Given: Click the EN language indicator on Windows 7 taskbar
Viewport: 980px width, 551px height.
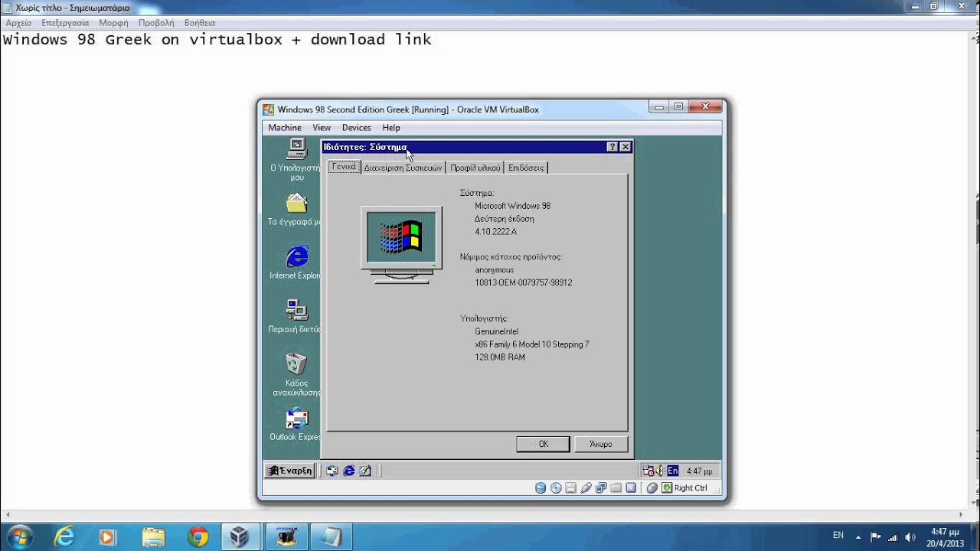Looking at the screenshot, I should [838, 536].
